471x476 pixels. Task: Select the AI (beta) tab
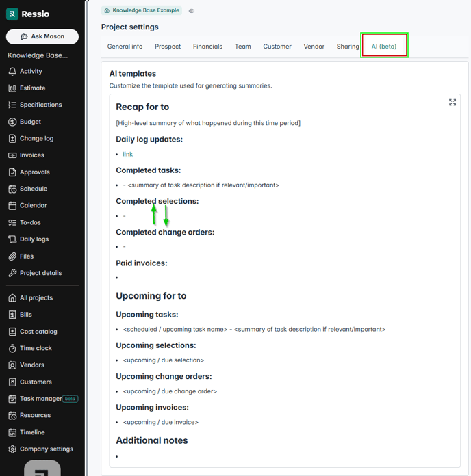384,47
